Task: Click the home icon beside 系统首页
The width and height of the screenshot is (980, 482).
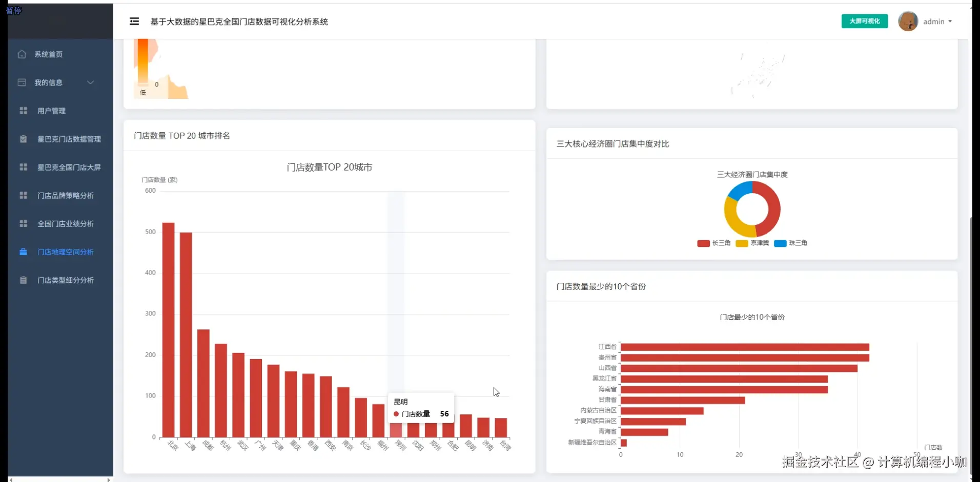Action: click(x=22, y=54)
